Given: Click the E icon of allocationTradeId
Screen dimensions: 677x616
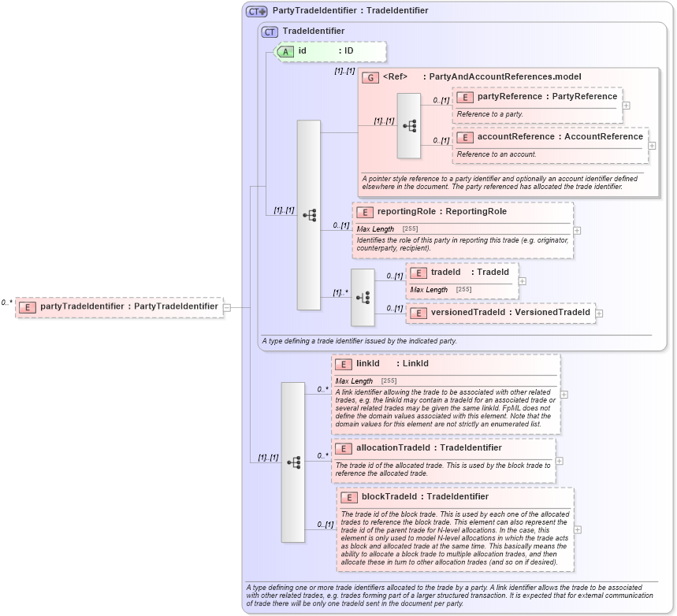Looking at the screenshot, I should point(344,448).
